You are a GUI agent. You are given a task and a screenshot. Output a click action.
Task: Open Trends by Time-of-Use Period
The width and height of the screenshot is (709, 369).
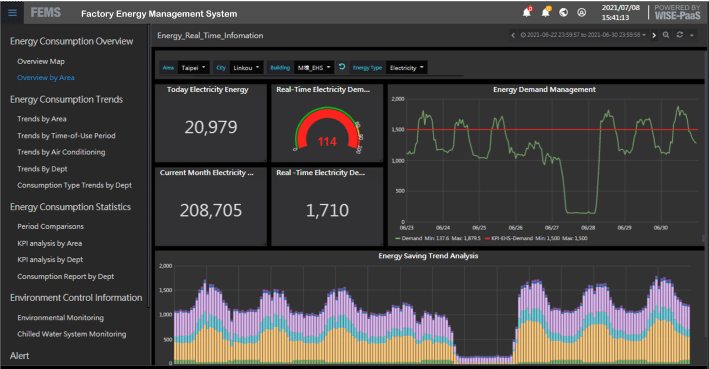point(66,136)
